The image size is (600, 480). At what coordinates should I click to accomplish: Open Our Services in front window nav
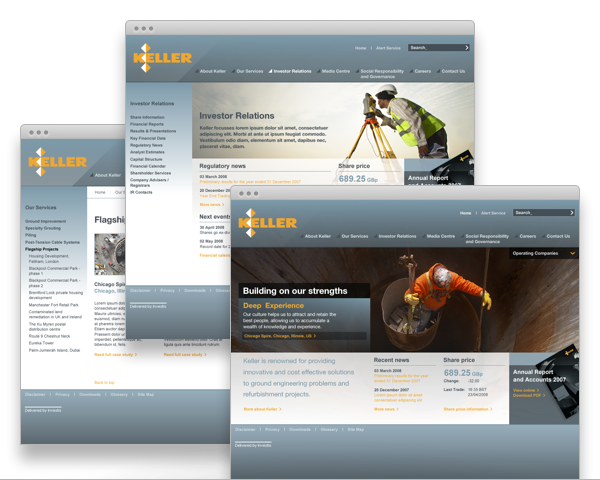[x=355, y=236]
